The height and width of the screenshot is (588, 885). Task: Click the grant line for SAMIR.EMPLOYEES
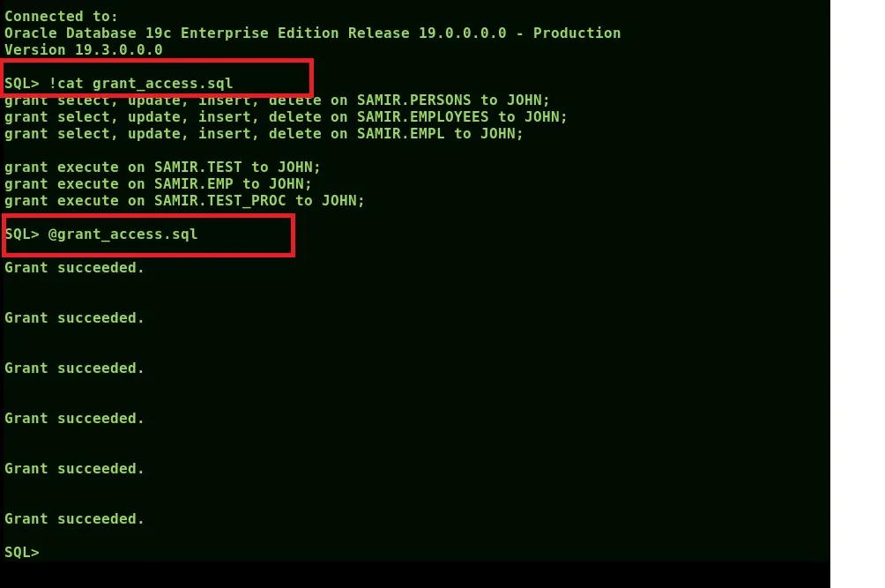tap(286, 117)
